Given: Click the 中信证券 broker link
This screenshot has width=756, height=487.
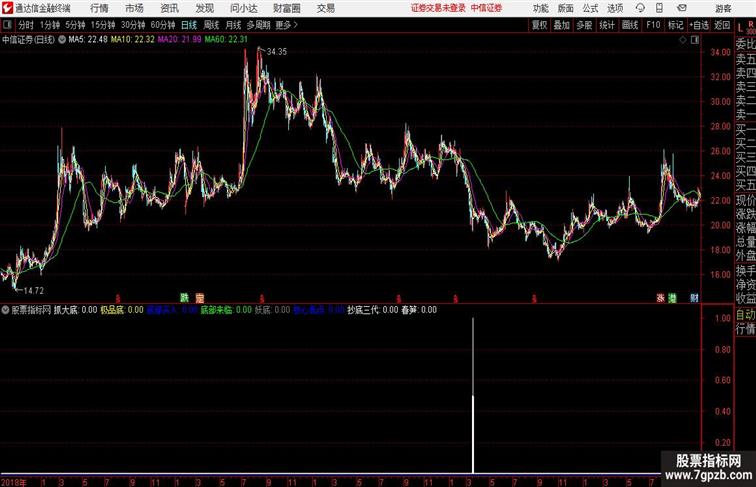Looking at the screenshot, I should click(x=486, y=8).
